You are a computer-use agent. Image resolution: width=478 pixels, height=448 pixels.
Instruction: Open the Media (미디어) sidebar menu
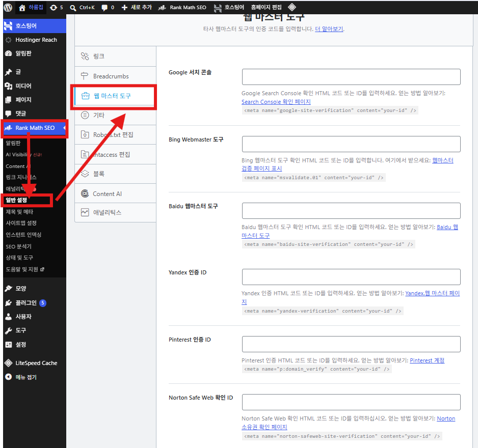(35, 86)
